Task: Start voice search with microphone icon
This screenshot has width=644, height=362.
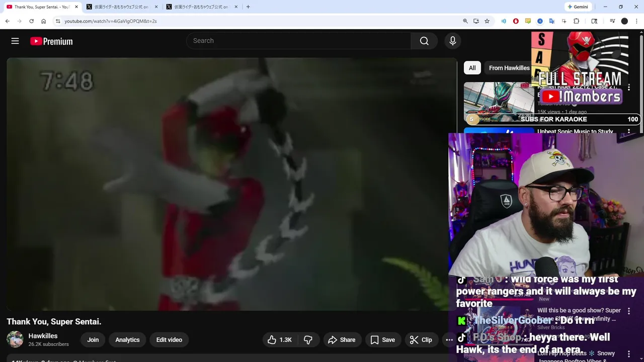Action: pos(453,41)
